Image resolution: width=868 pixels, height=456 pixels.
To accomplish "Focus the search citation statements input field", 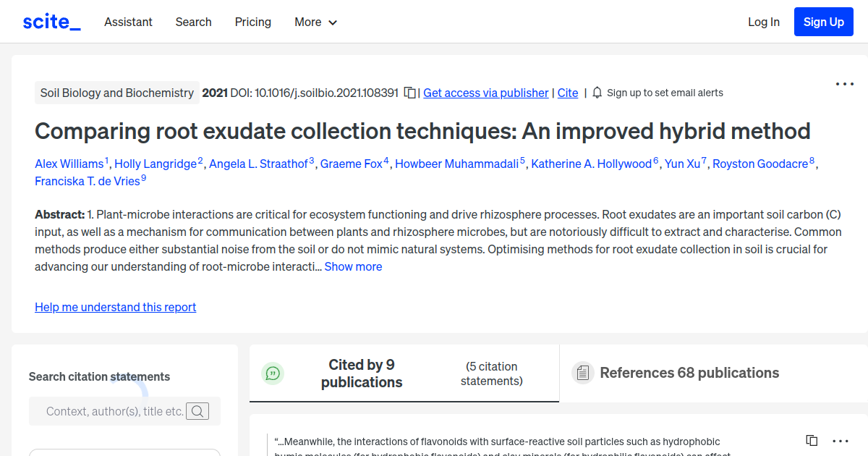I will pos(114,411).
